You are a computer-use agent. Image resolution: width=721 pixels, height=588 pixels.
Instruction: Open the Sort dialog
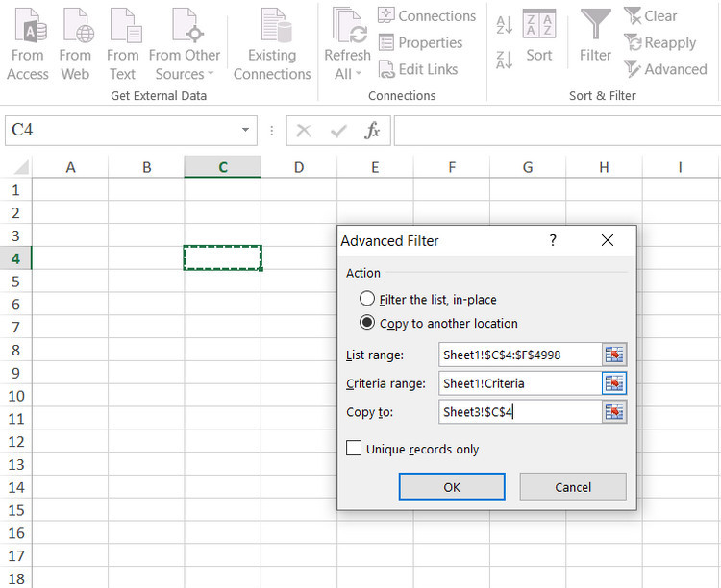click(x=539, y=36)
